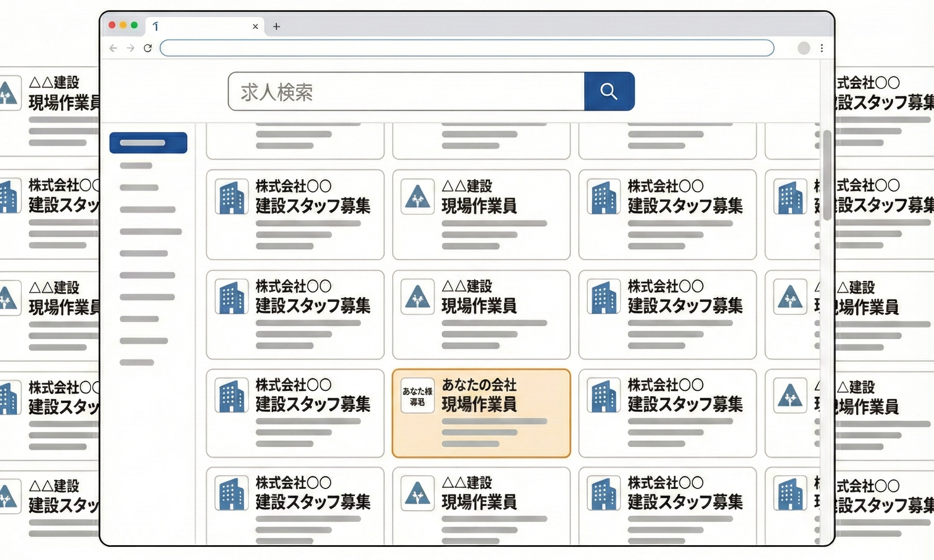
Task: Open the fully visible △△建設 card in the third results row
Action: pos(481,314)
